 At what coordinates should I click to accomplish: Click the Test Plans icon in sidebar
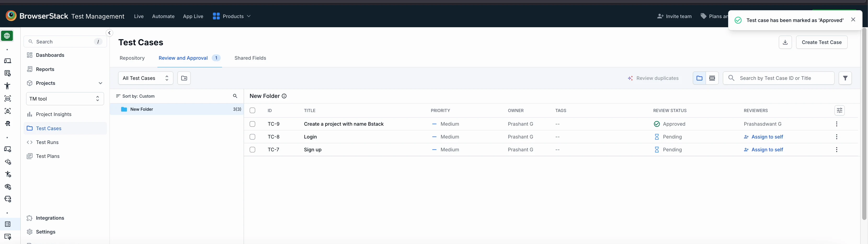pos(30,156)
